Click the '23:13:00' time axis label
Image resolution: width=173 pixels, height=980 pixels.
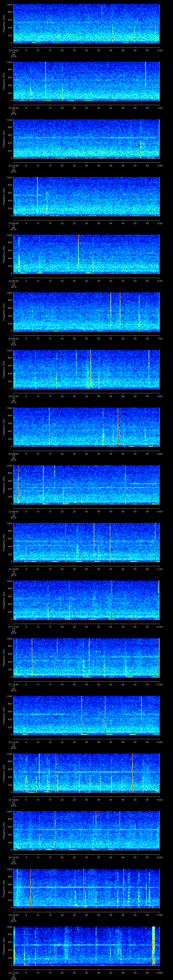tap(14, 742)
